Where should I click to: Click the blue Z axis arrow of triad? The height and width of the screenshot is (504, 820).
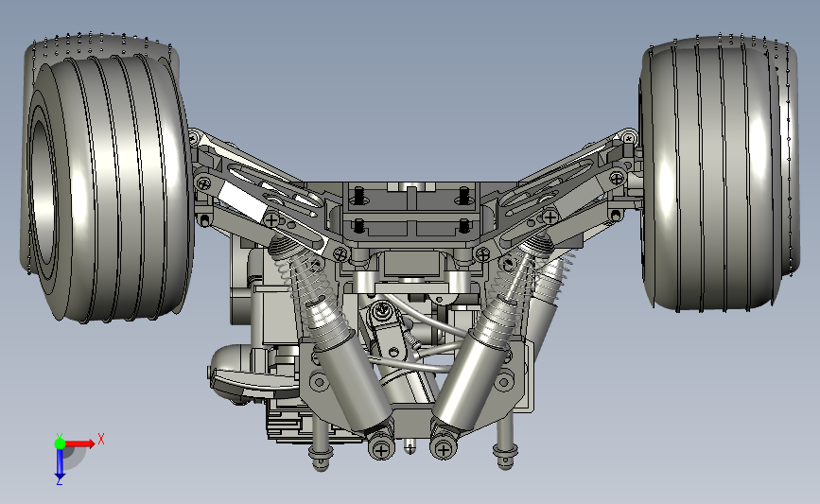pyautogui.click(x=60, y=463)
